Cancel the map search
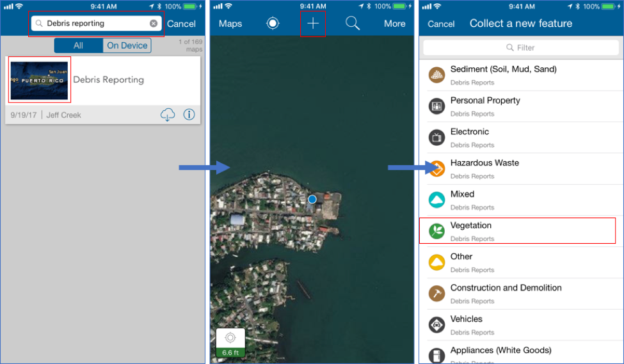 [x=181, y=24]
